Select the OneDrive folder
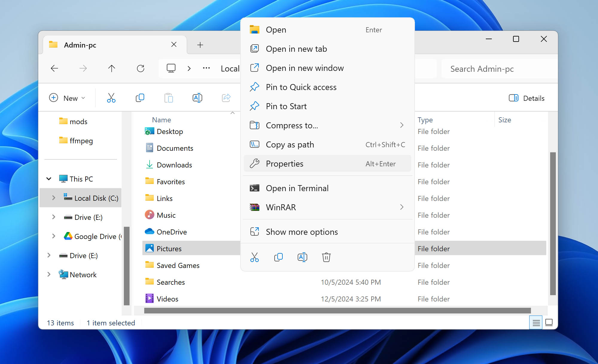This screenshot has width=598, height=364. pos(166,232)
